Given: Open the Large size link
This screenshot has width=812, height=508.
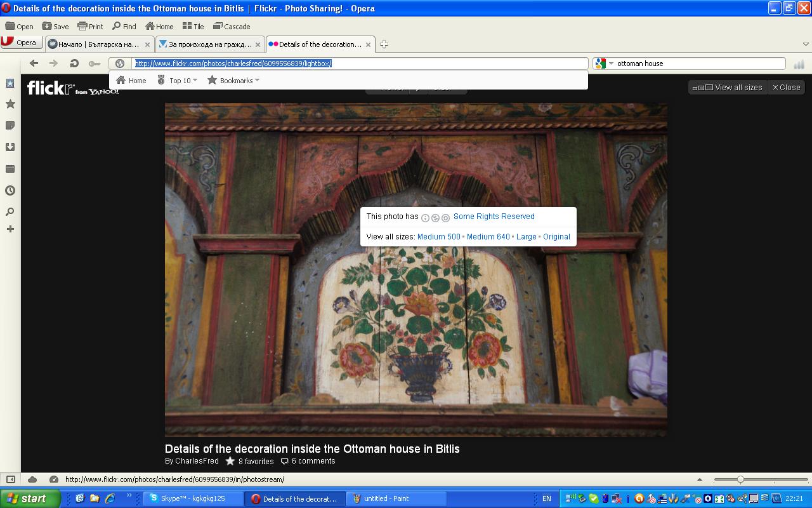Looking at the screenshot, I should click(x=527, y=237).
